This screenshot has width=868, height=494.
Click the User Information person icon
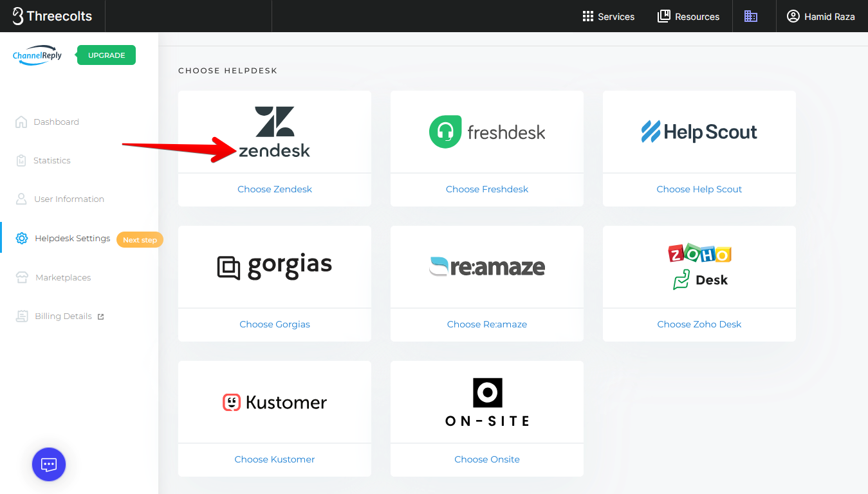point(21,199)
